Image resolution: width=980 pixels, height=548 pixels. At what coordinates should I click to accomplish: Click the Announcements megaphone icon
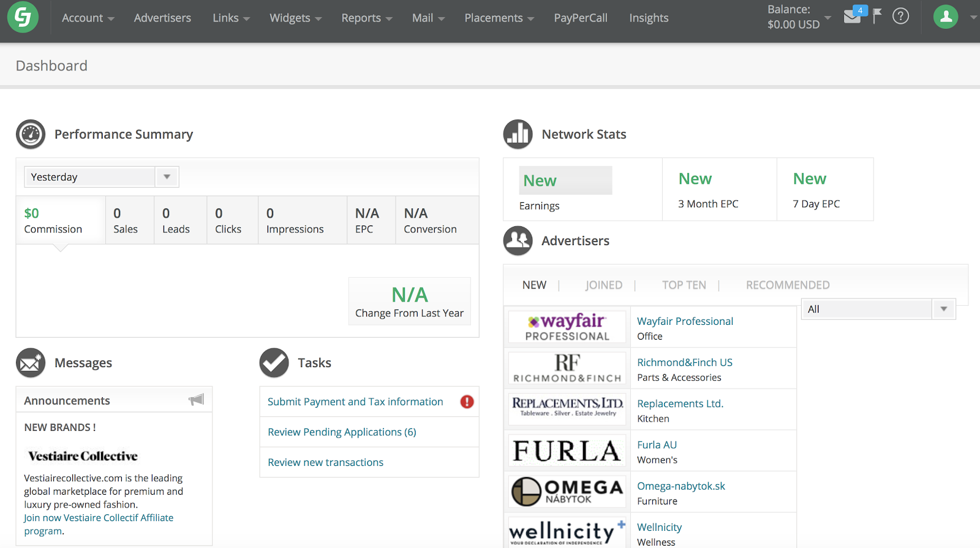tap(196, 400)
